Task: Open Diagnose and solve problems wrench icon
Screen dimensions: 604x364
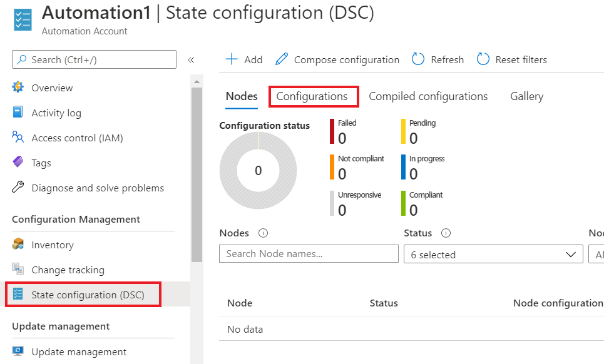Action: [x=18, y=188]
